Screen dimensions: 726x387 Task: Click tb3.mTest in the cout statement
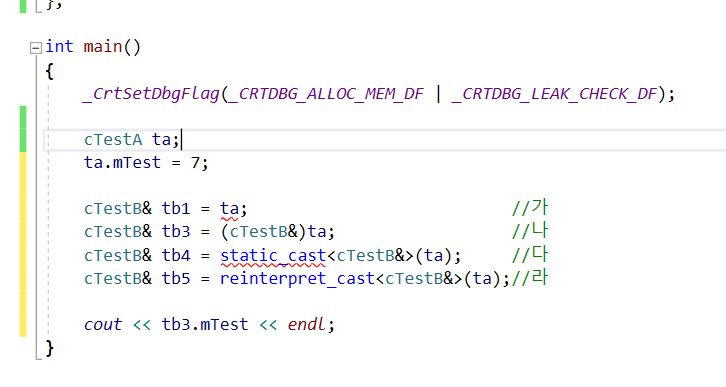[x=205, y=325]
